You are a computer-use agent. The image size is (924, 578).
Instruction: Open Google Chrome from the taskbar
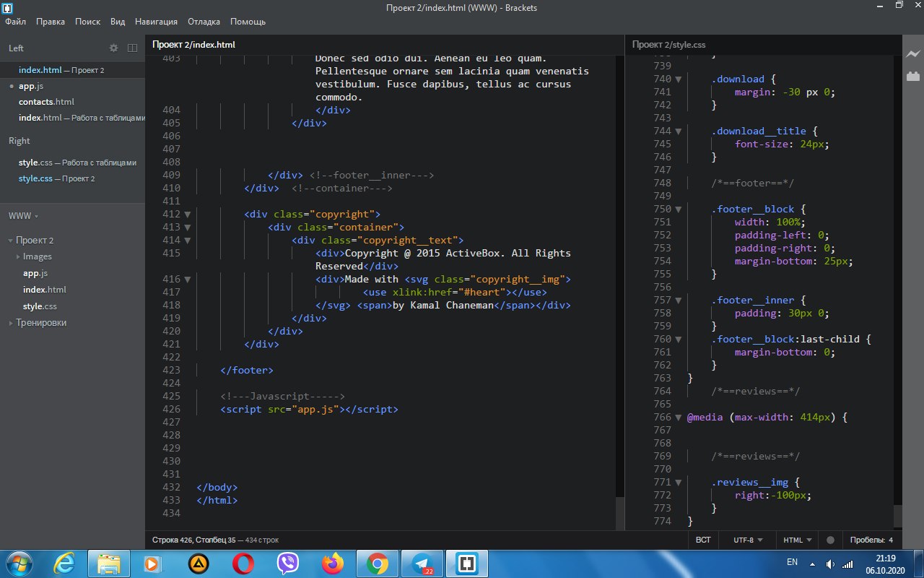(377, 563)
